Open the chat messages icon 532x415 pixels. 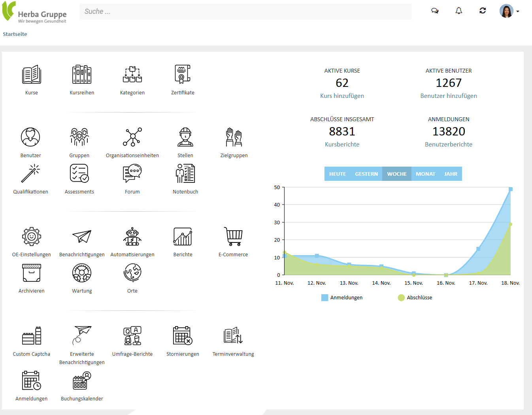[x=435, y=11]
